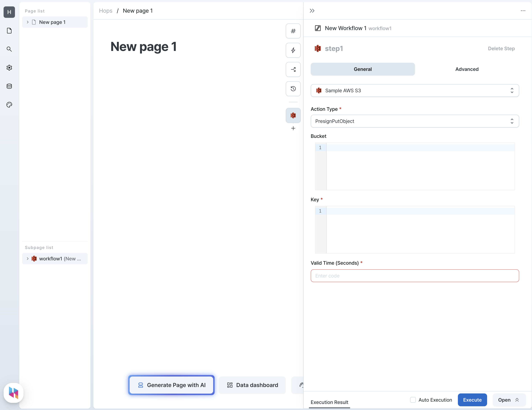This screenshot has height=410, width=532.
Task: Expand the workflow1 subpage tree item
Action: point(27,258)
